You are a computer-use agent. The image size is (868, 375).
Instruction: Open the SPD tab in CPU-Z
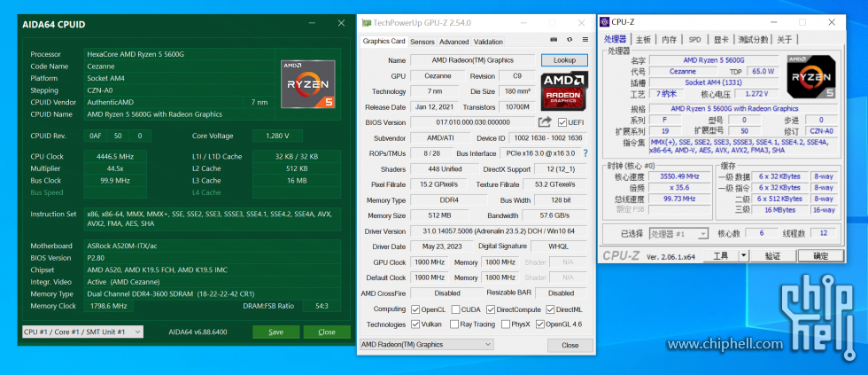[x=694, y=40]
